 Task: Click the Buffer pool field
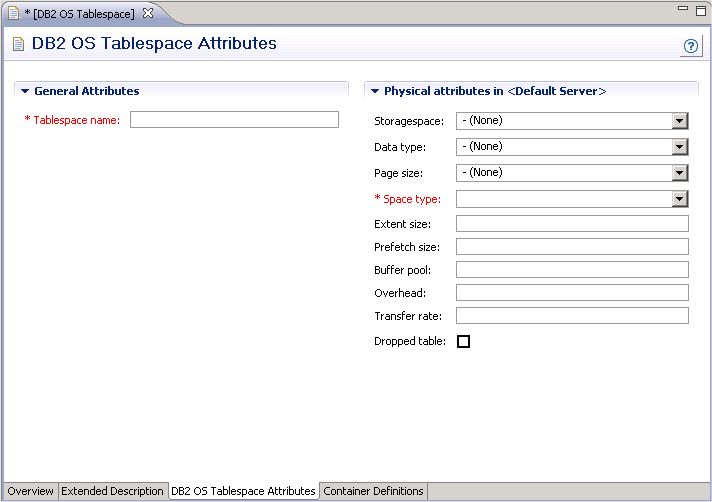(572, 270)
